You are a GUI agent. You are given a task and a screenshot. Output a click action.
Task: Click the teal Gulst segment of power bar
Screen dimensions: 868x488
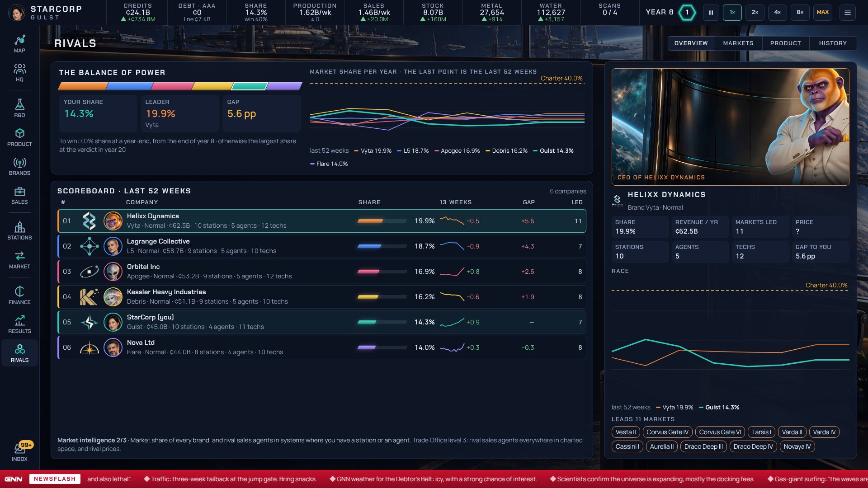250,86
